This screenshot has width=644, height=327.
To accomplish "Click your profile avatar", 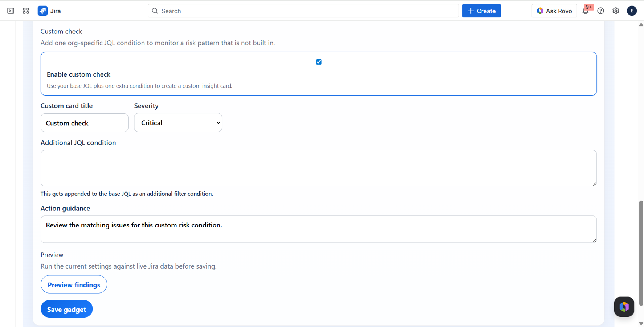I will point(632,11).
